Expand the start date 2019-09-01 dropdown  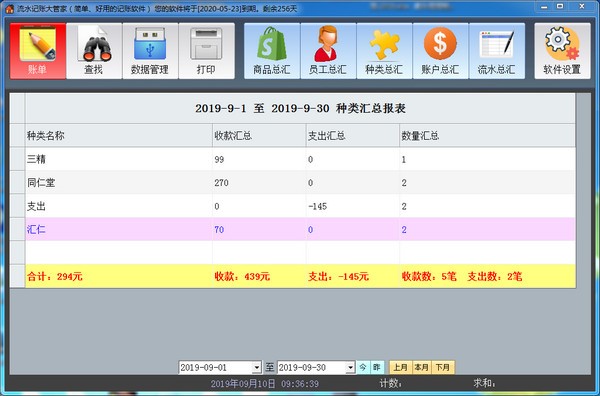pos(257,368)
